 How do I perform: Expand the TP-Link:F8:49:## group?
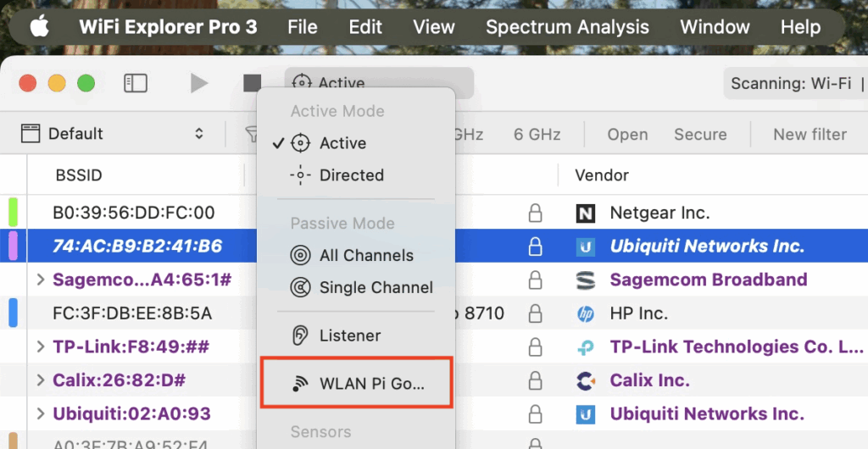coord(40,346)
